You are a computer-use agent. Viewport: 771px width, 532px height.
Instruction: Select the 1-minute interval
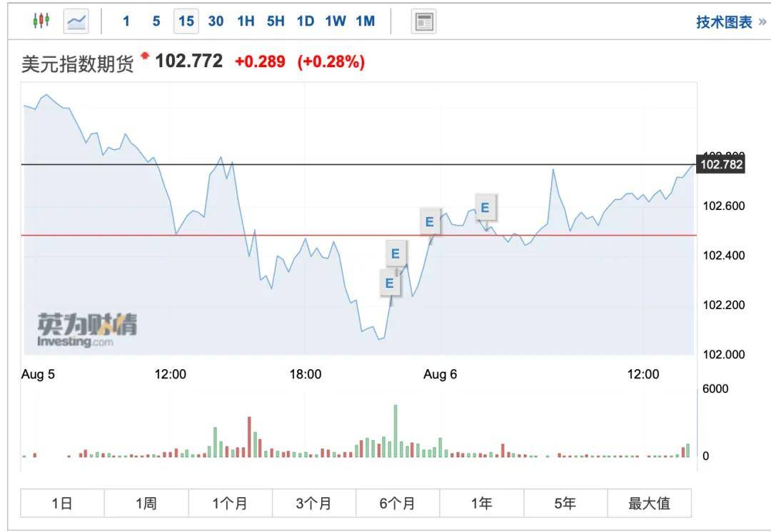click(126, 21)
